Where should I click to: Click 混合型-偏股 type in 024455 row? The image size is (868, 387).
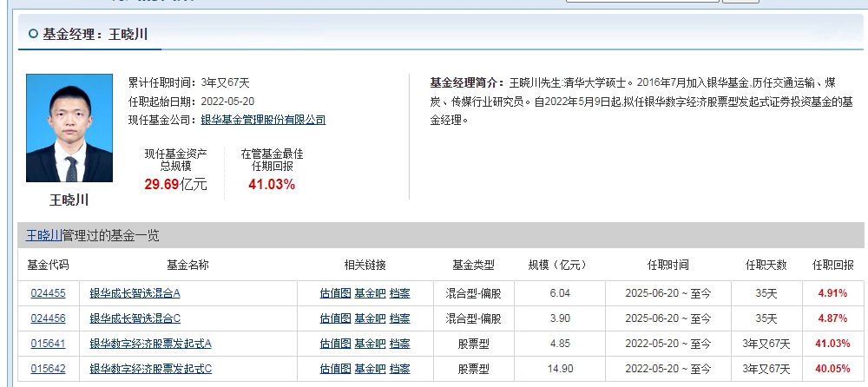[473, 293]
